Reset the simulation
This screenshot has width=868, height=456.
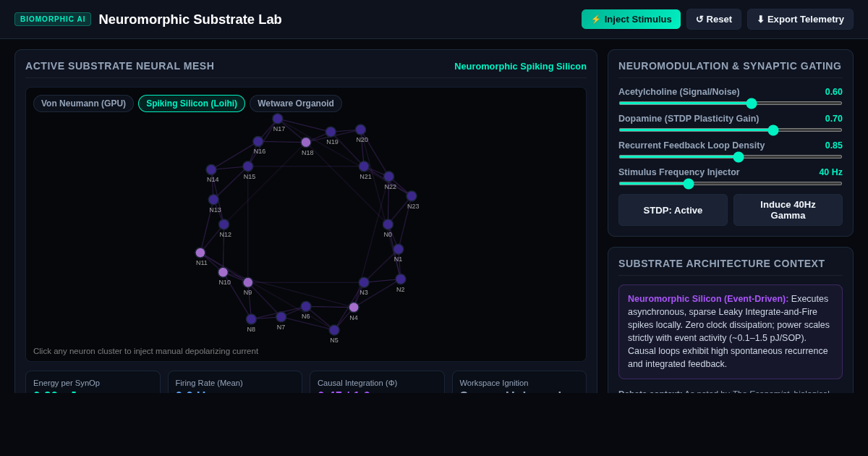[714, 20]
